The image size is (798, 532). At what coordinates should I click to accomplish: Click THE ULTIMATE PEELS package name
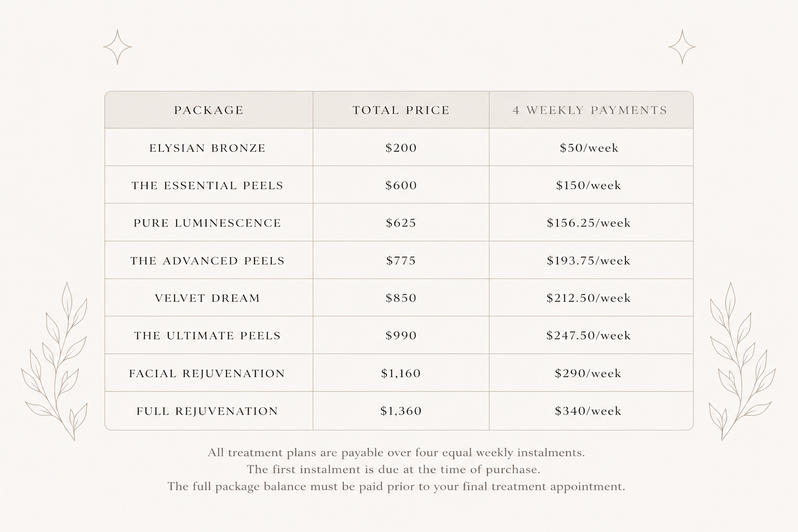click(208, 336)
